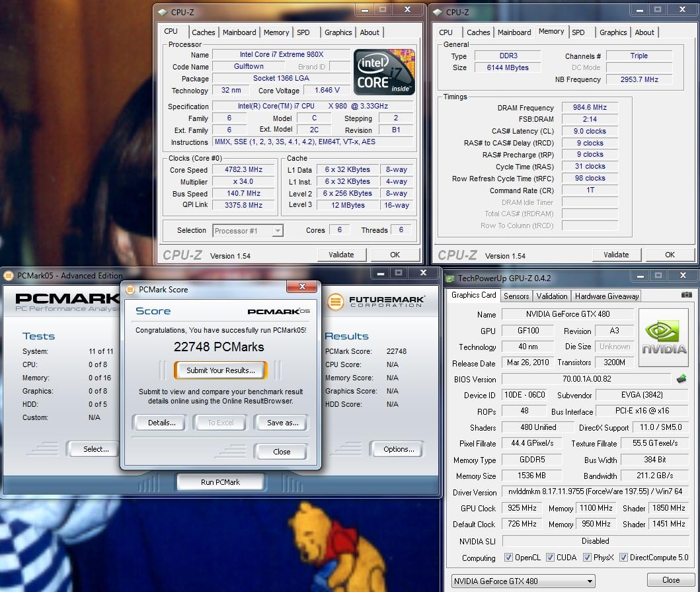This screenshot has height=592, width=700.
Task: Toggle the OpenCL checkbox
Action: [508, 557]
